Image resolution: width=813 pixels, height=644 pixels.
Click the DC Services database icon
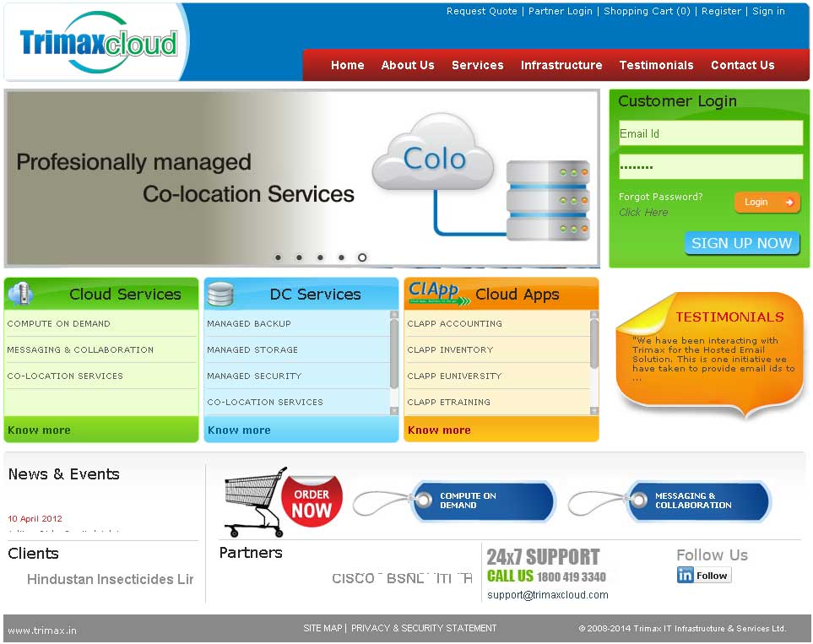click(220, 294)
